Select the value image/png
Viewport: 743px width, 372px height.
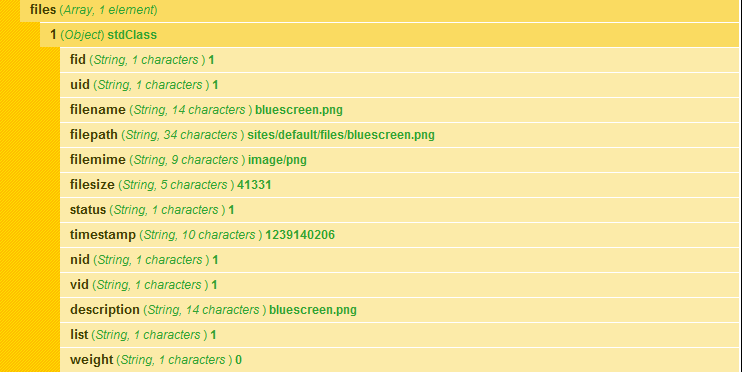[277, 160]
